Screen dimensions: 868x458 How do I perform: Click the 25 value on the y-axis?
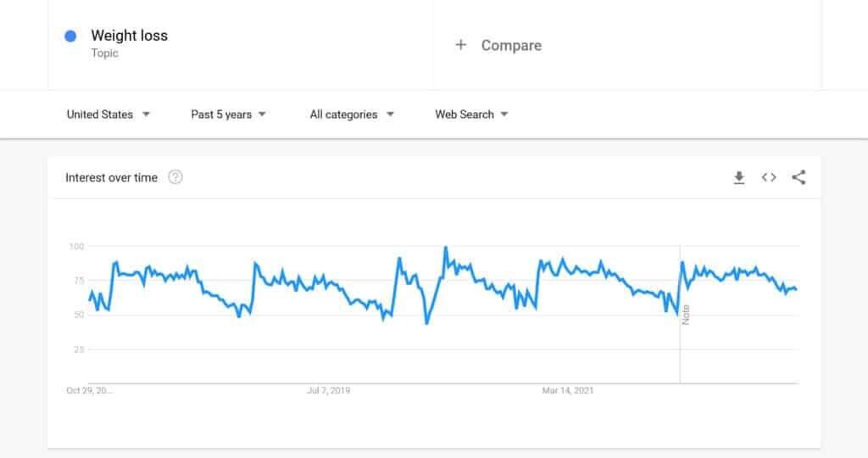[78, 349]
